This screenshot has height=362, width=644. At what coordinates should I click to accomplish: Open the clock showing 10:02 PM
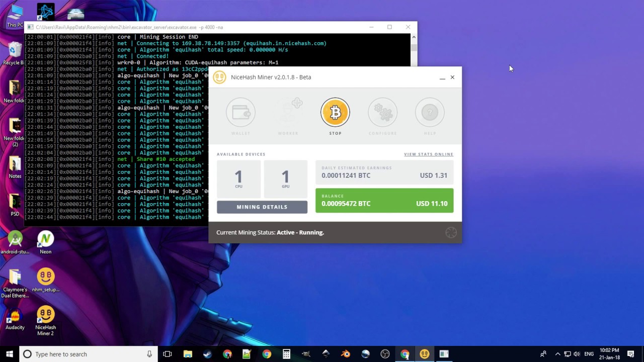click(609, 354)
